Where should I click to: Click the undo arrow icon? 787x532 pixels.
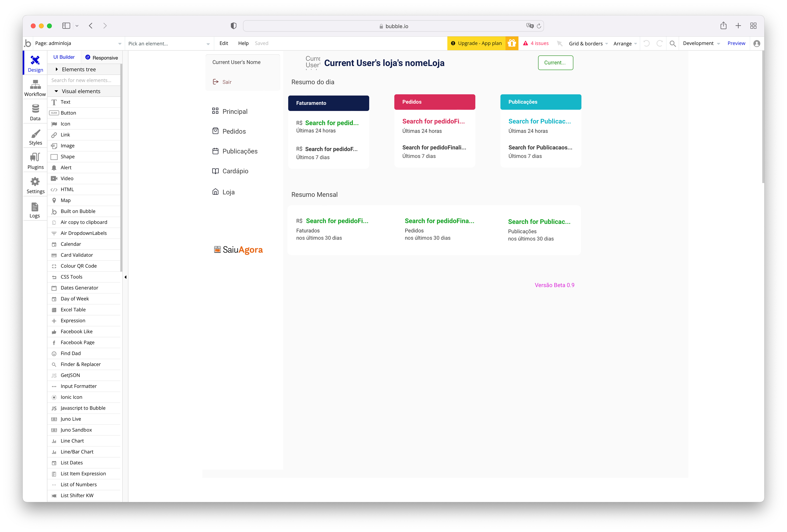pos(646,43)
